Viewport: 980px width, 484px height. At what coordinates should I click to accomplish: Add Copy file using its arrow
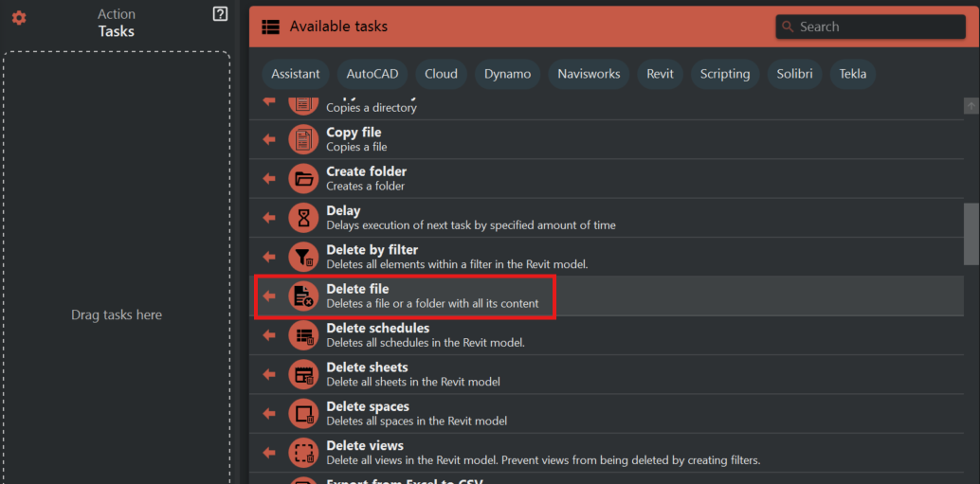click(269, 139)
